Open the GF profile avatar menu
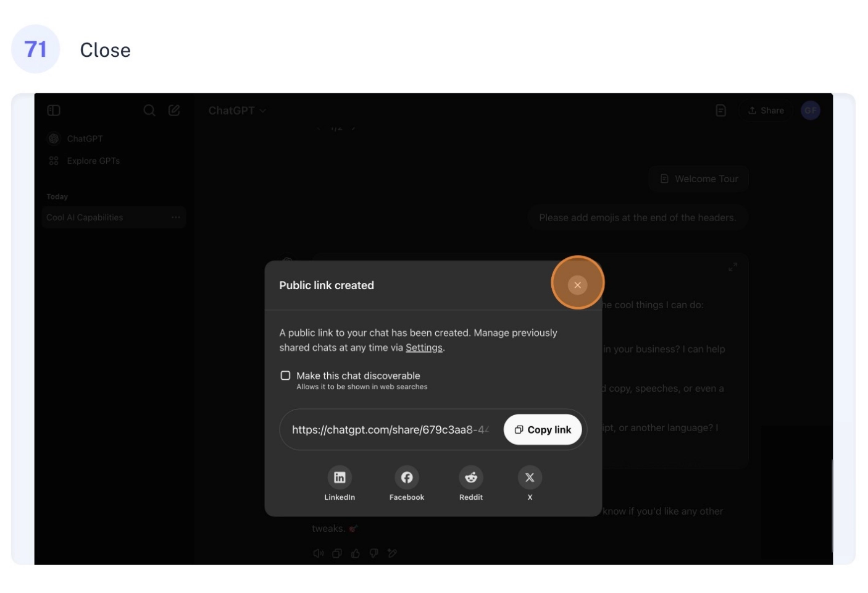This screenshot has width=868, height=593. click(x=811, y=111)
